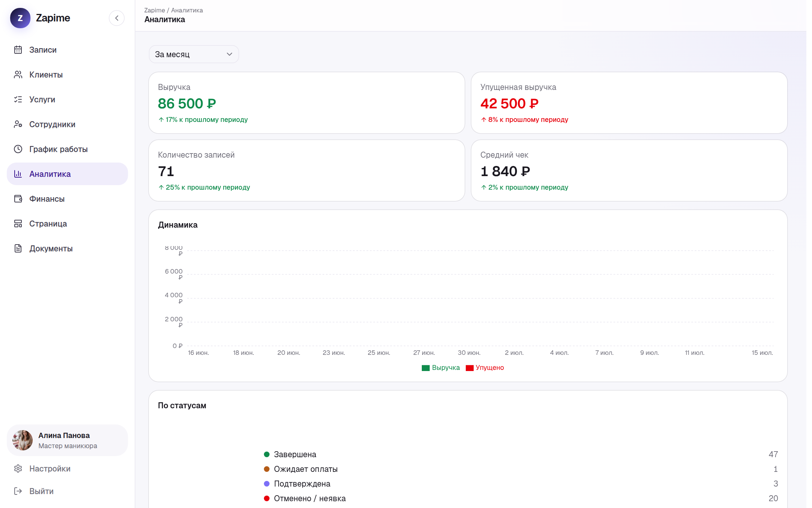Viewport: 812px width, 508px height.
Task: Click the staff icon for Сотрудники
Action: (18, 124)
